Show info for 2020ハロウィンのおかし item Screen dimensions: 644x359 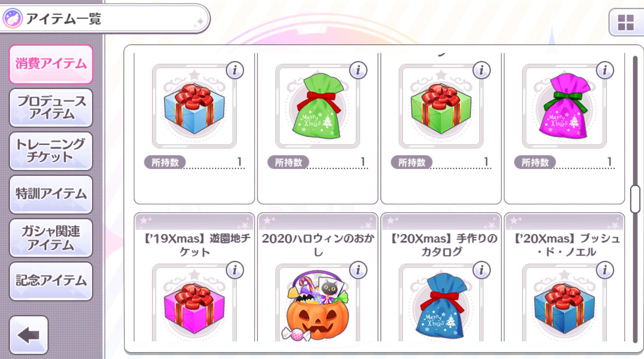pyautogui.click(x=358, y=270)
